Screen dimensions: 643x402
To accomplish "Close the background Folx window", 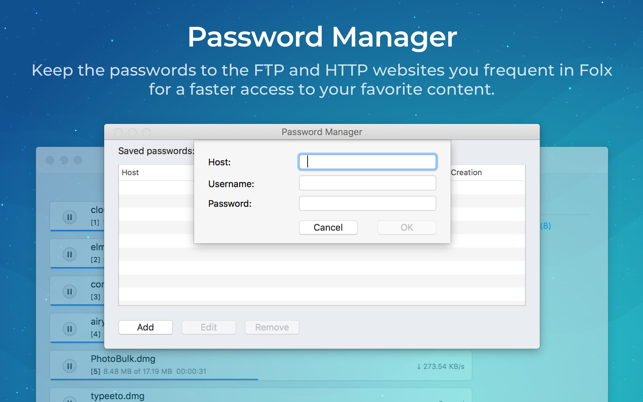I will (x=50, y=160).
